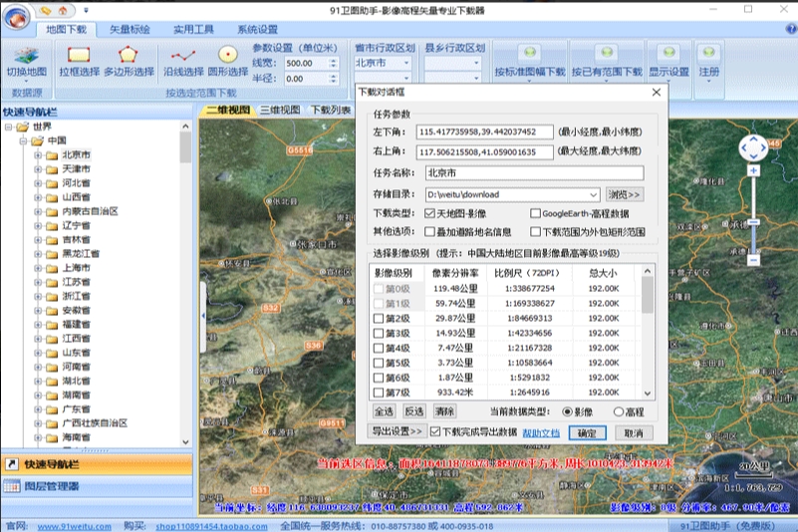This screenshot has height=532, width=798.
Task: Open the 北京市 province dropdown in ribbon
Action: pyautogui.click(x=405, y=63)
